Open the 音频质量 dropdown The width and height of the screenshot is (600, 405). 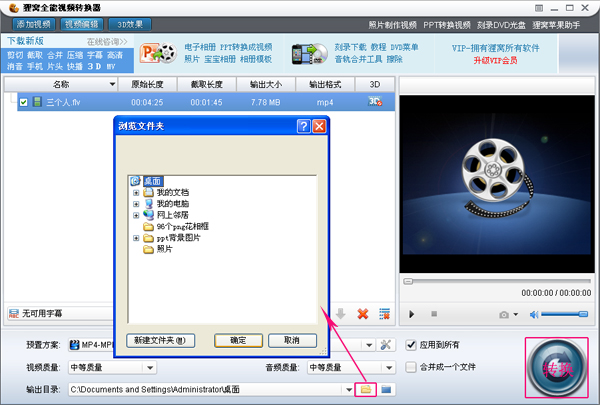pyautogui.click(x=351, y=367)
